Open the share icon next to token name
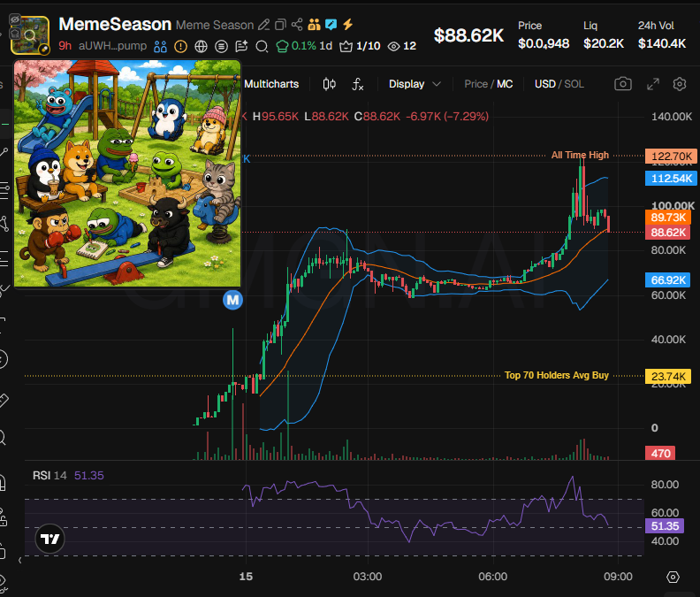 click(297, 25)
